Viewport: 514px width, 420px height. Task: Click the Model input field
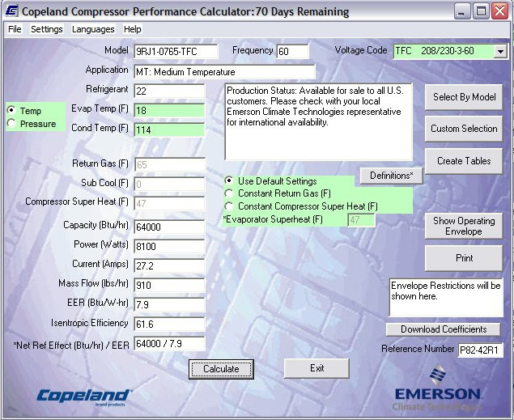tap(176, 52)
